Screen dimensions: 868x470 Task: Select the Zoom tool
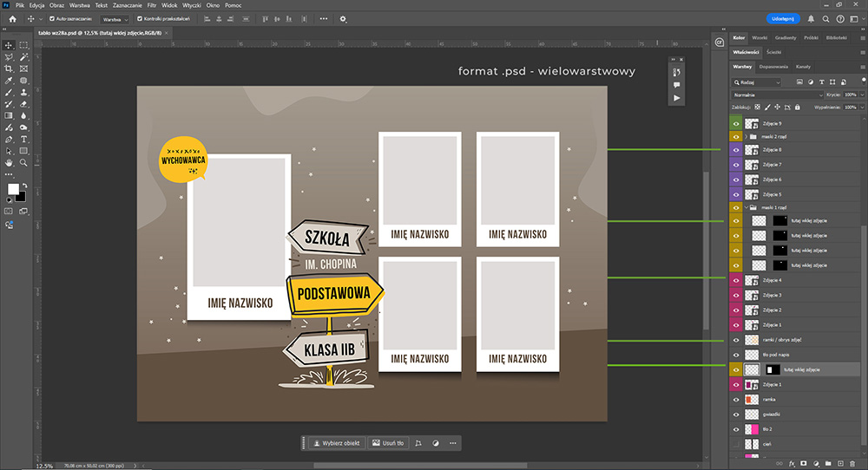click(x=23, y=163)
